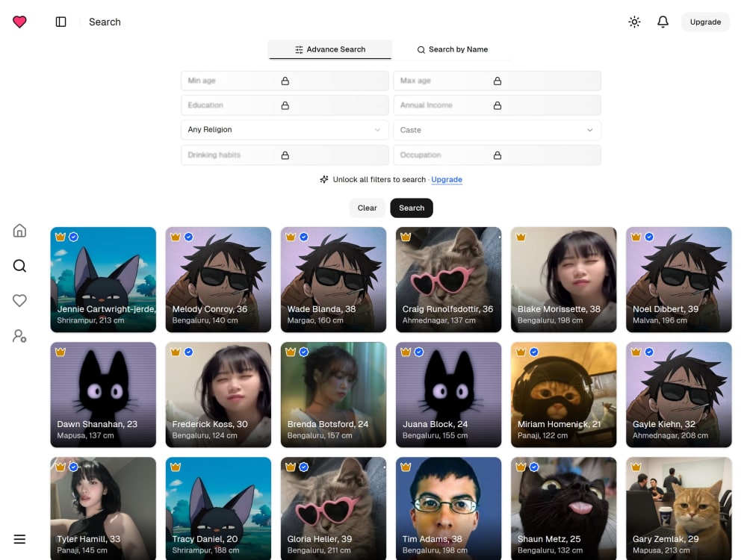Open Miriam Homenick, 21 profile card
This screenshot has height=560, width=747.
tap(563, 395)
